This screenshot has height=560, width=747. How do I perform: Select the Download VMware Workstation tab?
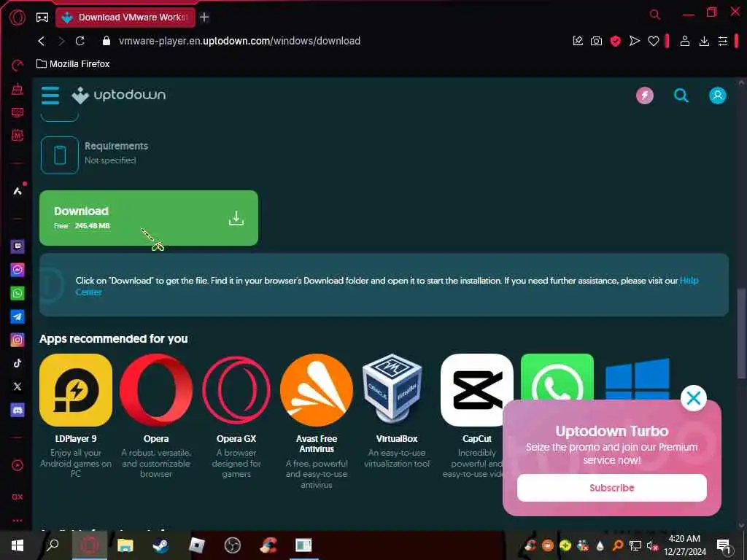[125, 17]
